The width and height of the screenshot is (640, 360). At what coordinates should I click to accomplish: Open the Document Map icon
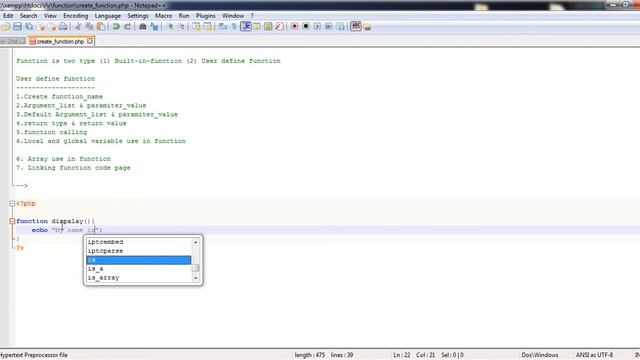click(268, 27)
